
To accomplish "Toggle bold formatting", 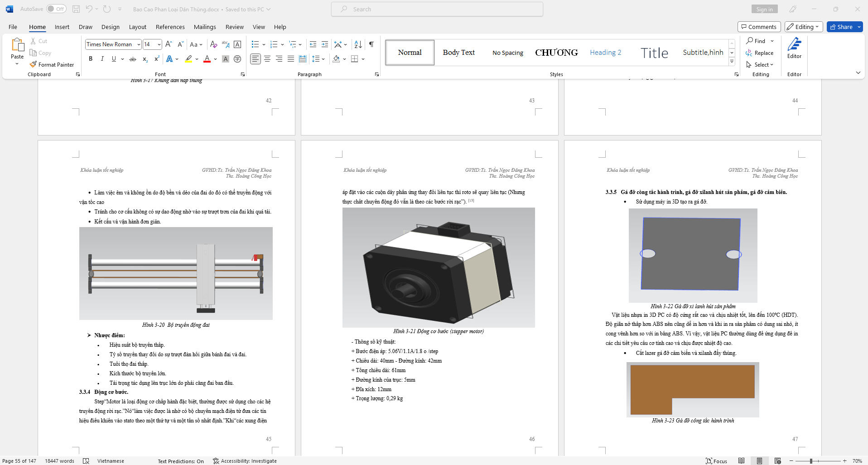I will tap(91, 59).
